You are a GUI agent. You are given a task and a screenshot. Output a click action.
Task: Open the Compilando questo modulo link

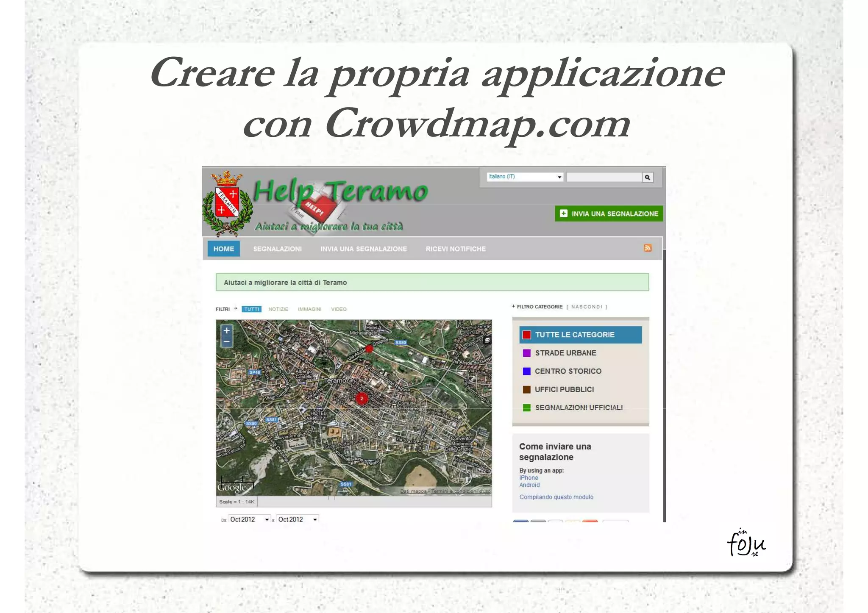556,497
